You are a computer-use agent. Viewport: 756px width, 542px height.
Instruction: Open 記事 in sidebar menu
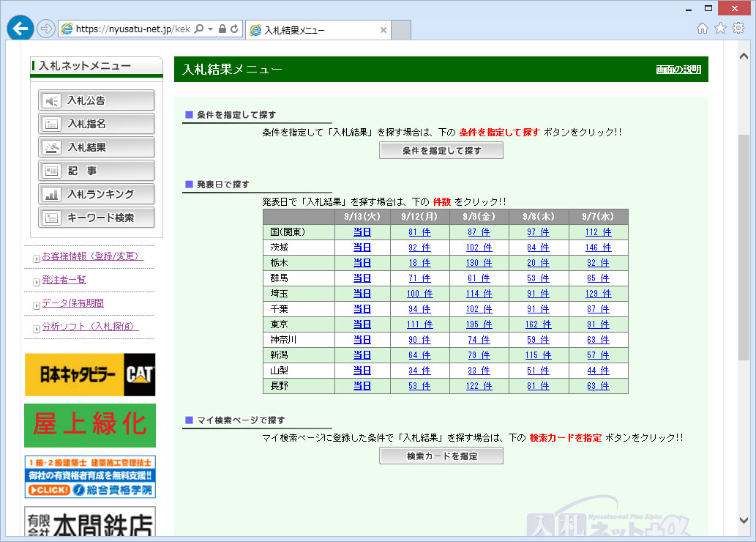click(x=97, y=171)
